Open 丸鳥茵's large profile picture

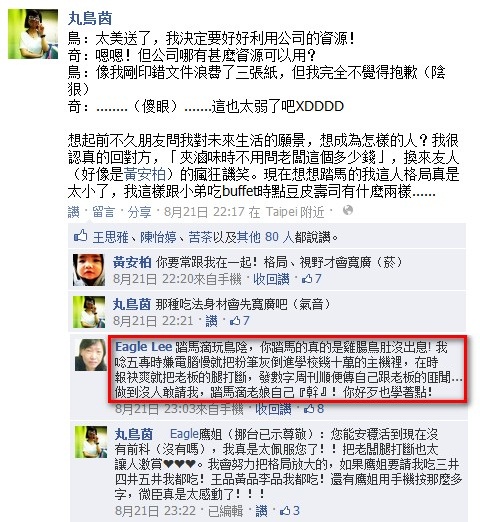tap(33, 34)
